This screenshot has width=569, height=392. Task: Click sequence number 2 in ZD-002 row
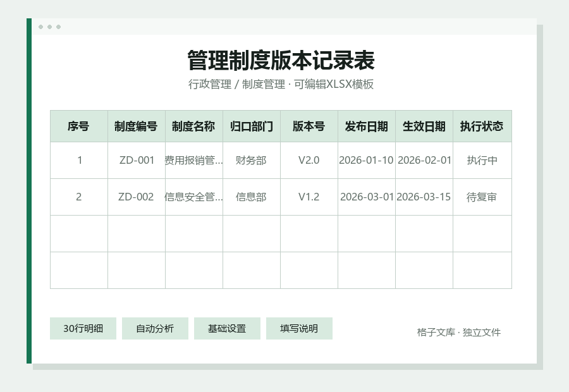click(x=79, y=197)
